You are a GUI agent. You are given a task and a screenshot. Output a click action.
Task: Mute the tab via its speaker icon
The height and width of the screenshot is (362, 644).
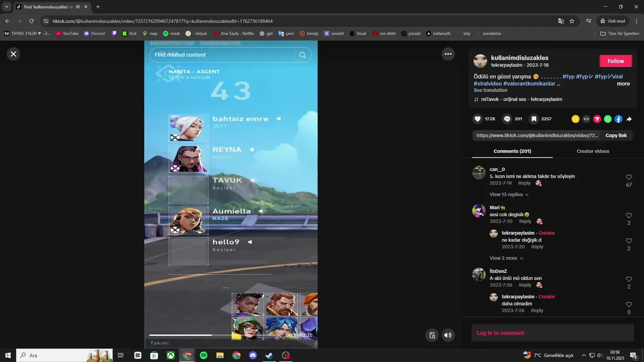pos(78,7)
